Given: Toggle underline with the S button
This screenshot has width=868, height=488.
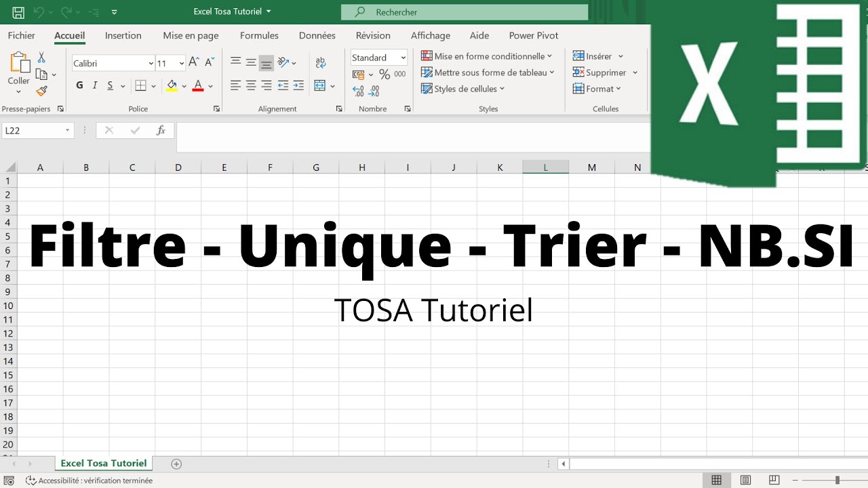Looking at the screenshot, I should [x=110, y=85].
